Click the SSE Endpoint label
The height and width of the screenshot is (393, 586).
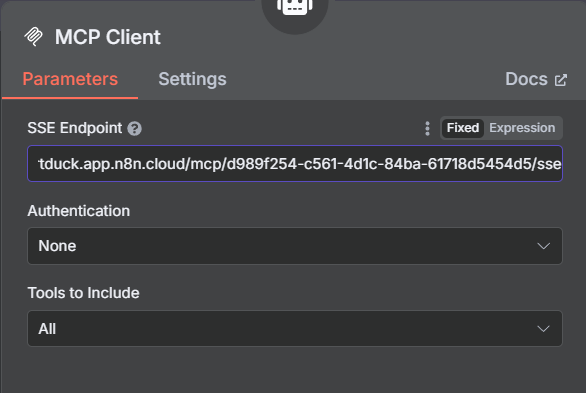(x=75, y=128)
